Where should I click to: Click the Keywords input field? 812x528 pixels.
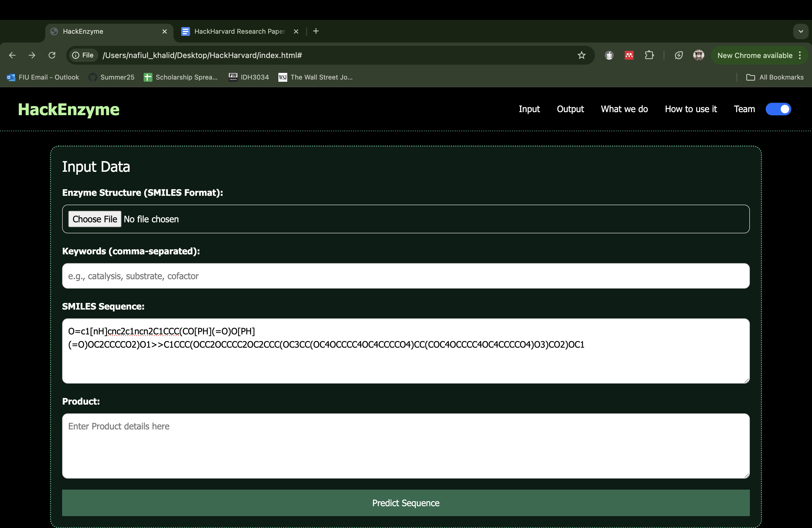click(406, 276)
